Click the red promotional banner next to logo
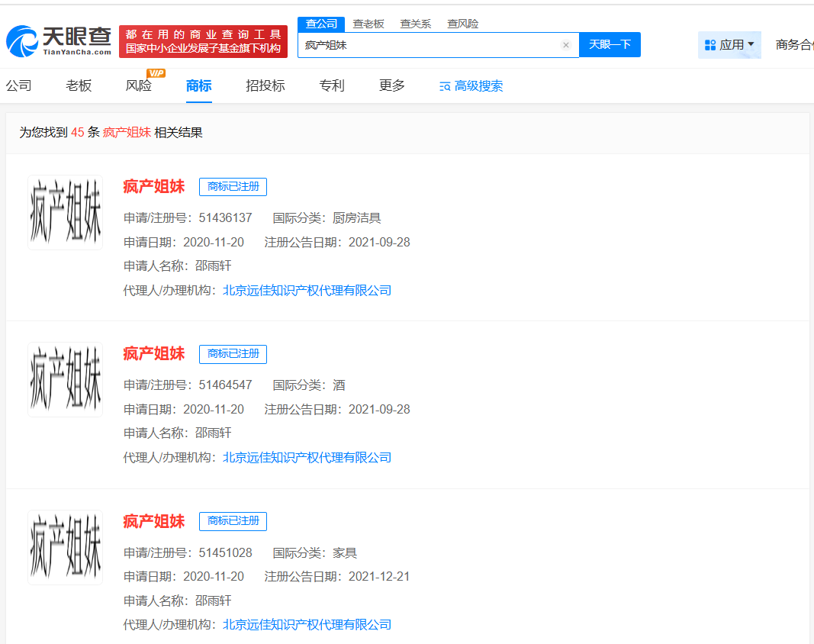 click(203, 41)
